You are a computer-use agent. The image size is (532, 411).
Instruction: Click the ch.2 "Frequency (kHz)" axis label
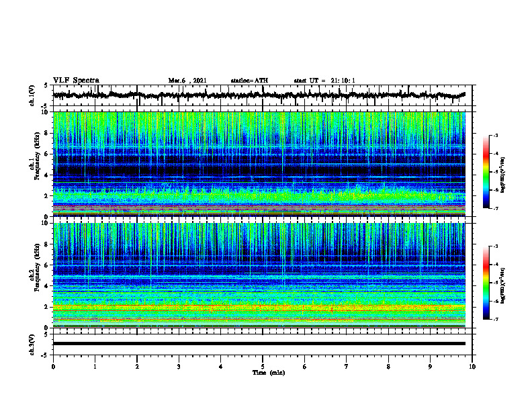click(x=37, y=267)
